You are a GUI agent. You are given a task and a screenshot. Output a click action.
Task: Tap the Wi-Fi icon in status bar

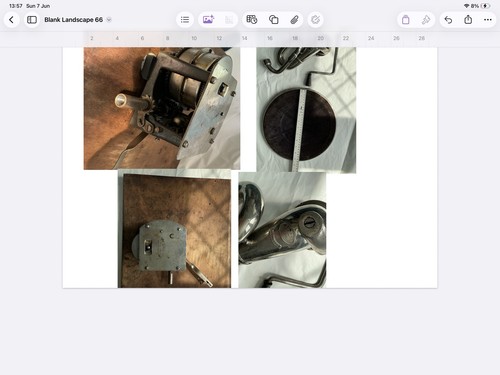[467, 6]
